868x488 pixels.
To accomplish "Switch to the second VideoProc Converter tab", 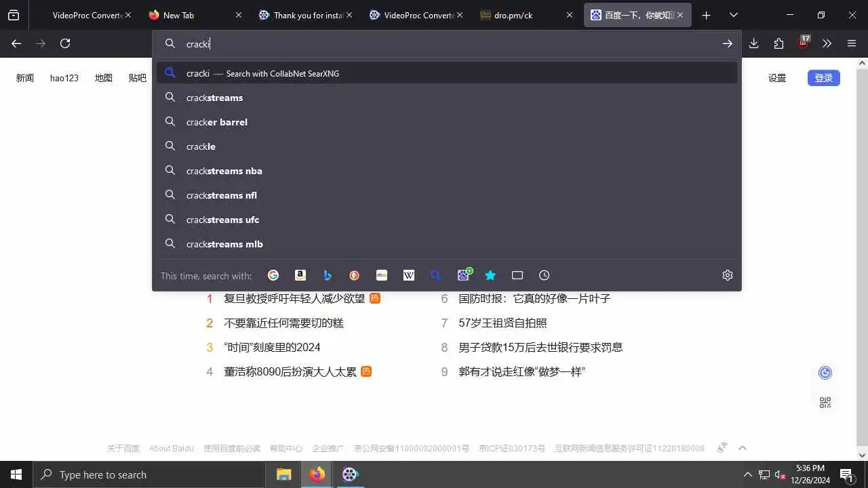I will pos(417,15).
